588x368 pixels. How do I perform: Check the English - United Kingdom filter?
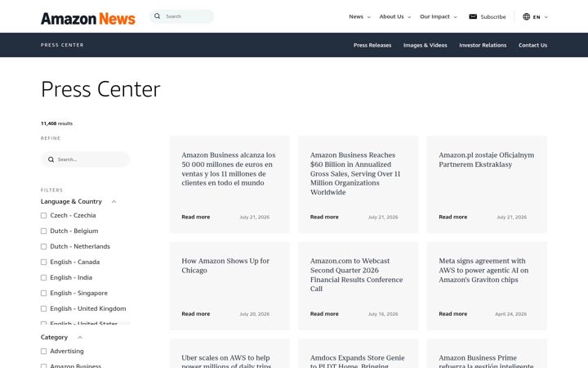43,308
